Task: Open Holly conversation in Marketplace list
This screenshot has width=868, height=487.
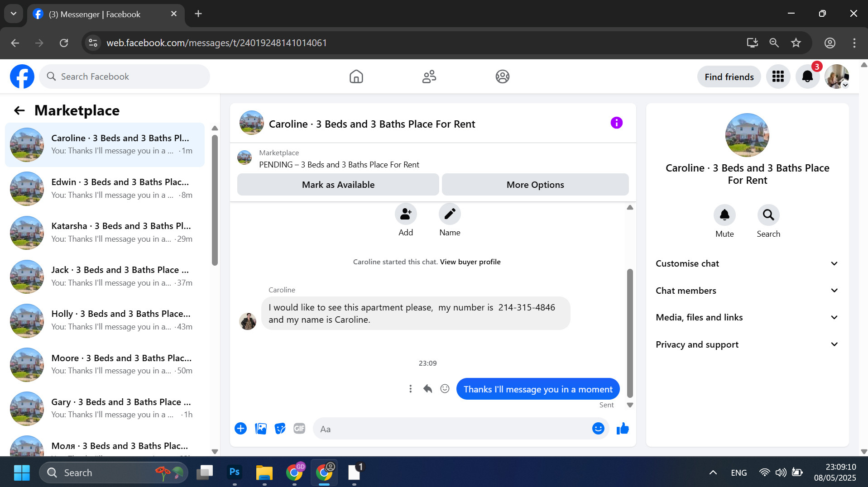Action: point(105,320)
